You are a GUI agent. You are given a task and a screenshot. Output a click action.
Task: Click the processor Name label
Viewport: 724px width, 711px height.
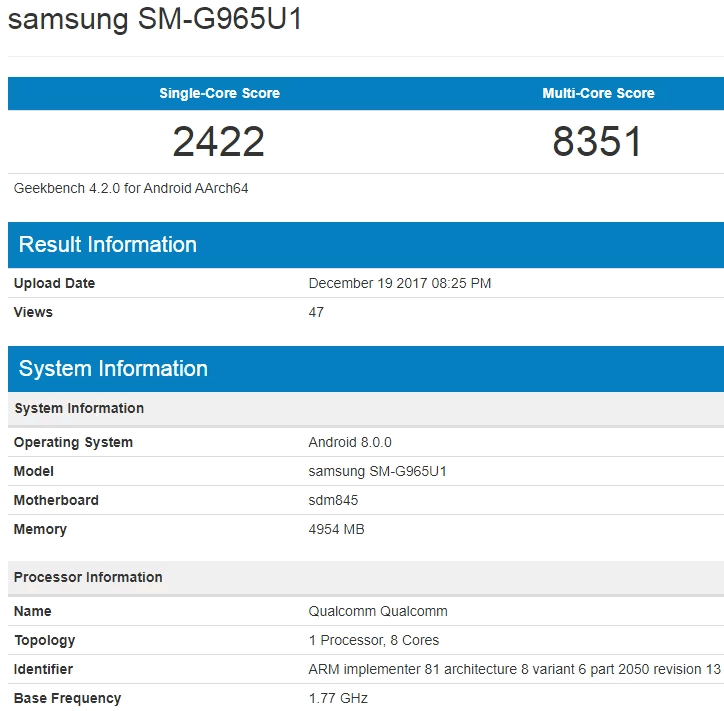coord(33,611)
